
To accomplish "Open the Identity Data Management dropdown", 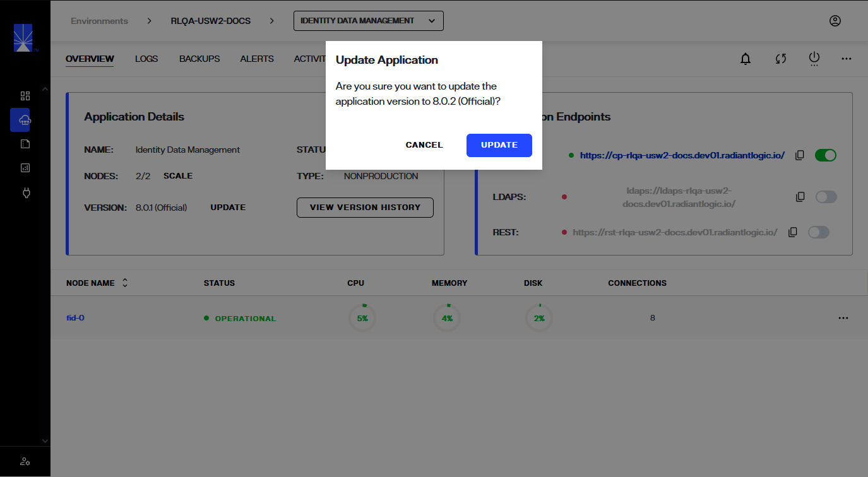I will coord(369,21).
